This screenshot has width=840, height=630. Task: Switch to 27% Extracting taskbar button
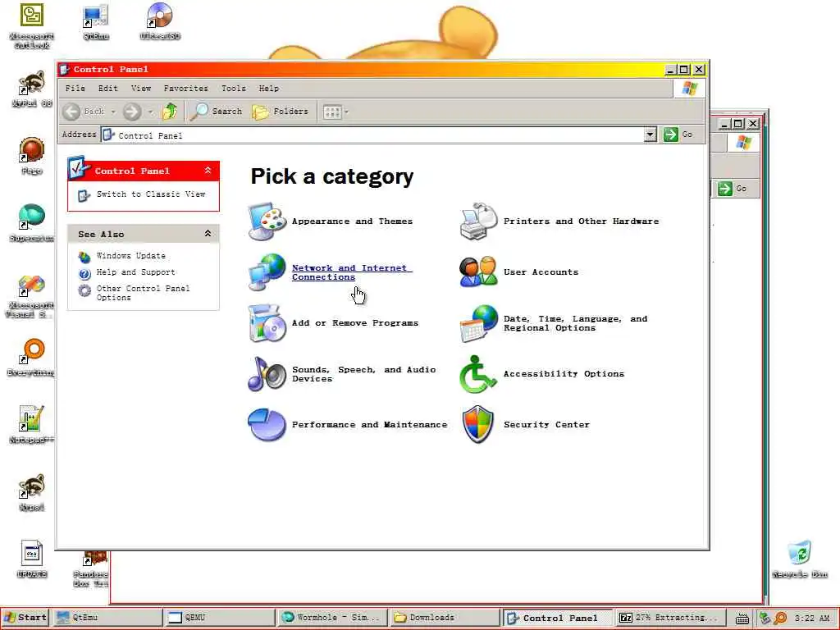point(669,617)
